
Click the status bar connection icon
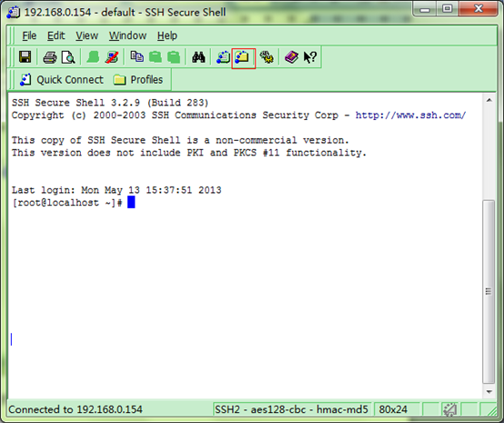450,409
